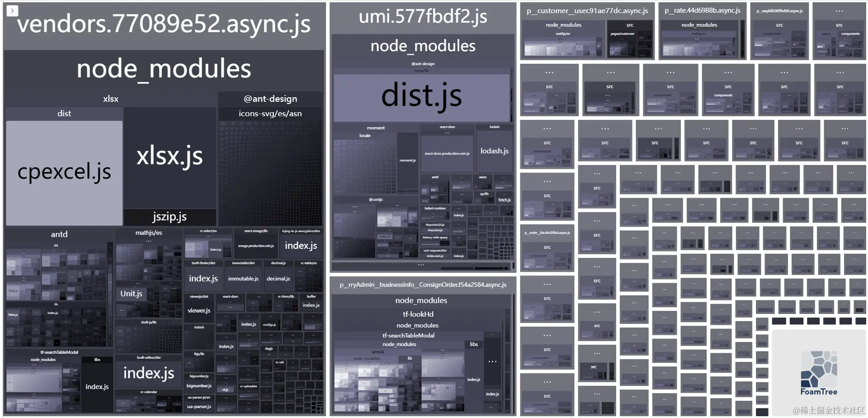The width and height of the screenshot is (868, 418).
Task: Select the p__order_list async chunk title
Action: pos(547,233)
